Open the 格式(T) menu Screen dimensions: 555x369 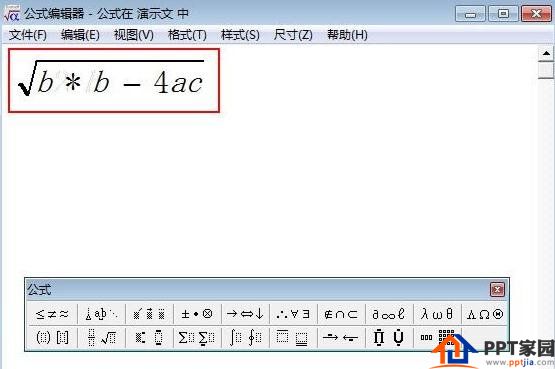tap(187, 35)
